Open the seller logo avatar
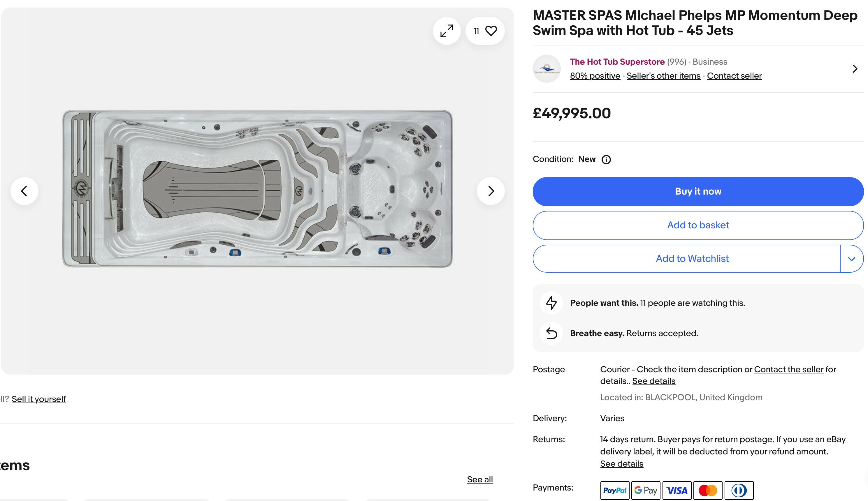This screenshot has height=501, width=868. (x=547, y=68)
